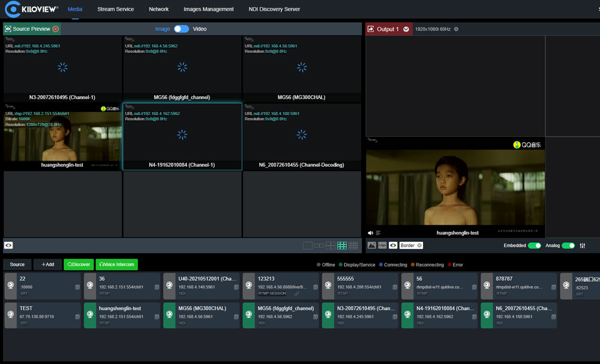Click link icon on 123213 RTMP session

click(x=296, y=294)
